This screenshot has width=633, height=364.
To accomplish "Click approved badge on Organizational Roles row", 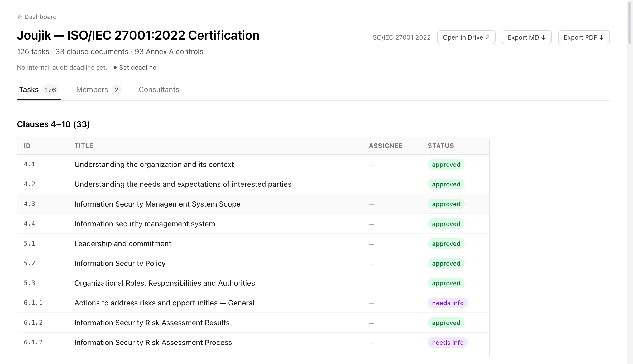I will [x=446, y=283].
